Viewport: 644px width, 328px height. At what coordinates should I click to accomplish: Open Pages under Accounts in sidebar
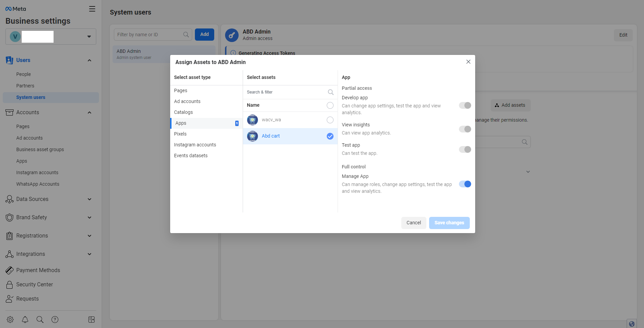coord(23,126)
